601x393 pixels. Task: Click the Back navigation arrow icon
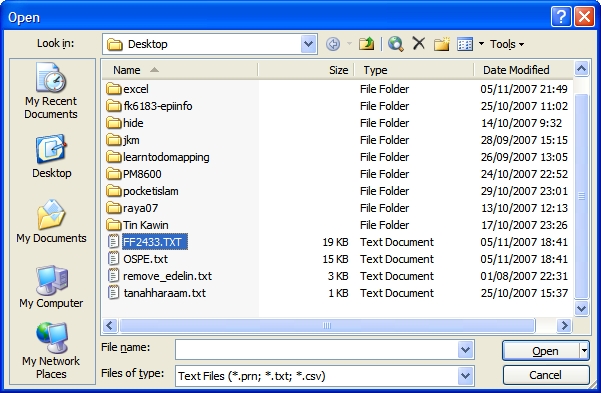pyautogui.click(x=333, y=44)
